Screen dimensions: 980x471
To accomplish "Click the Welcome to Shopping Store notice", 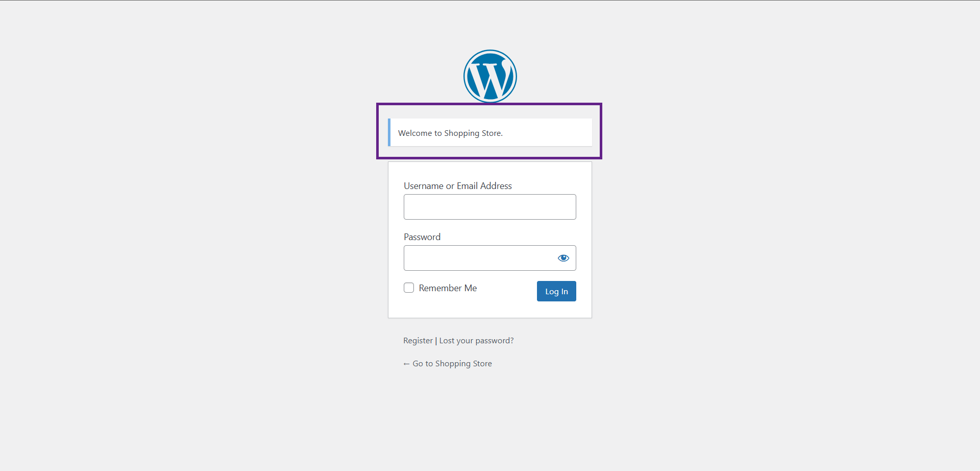I will point(490,133).
